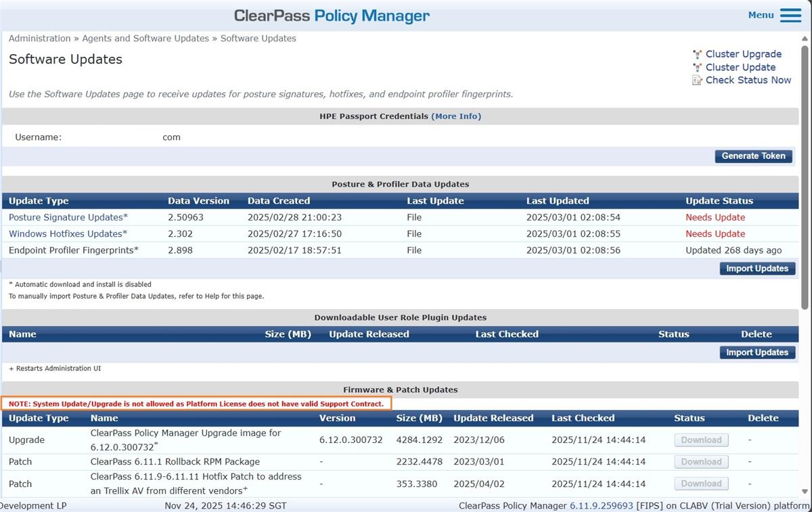This screenshot has width=812, height=512.
Task: Click the Software Updates page heading
Action: pos(66,60)
